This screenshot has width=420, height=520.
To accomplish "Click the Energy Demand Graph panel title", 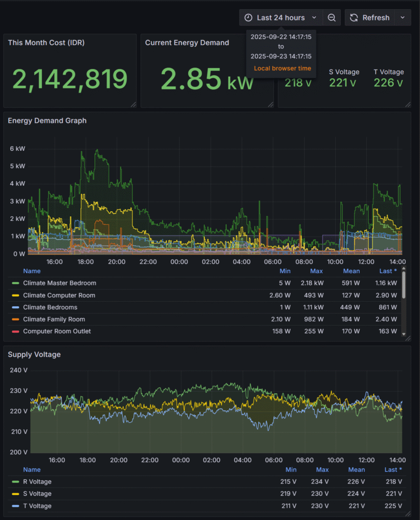I will pyautogui.click(x=47, y=121).
